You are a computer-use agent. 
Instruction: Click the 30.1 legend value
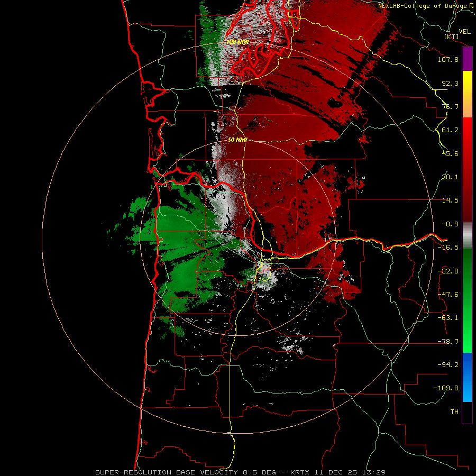(x=450, y=177)
